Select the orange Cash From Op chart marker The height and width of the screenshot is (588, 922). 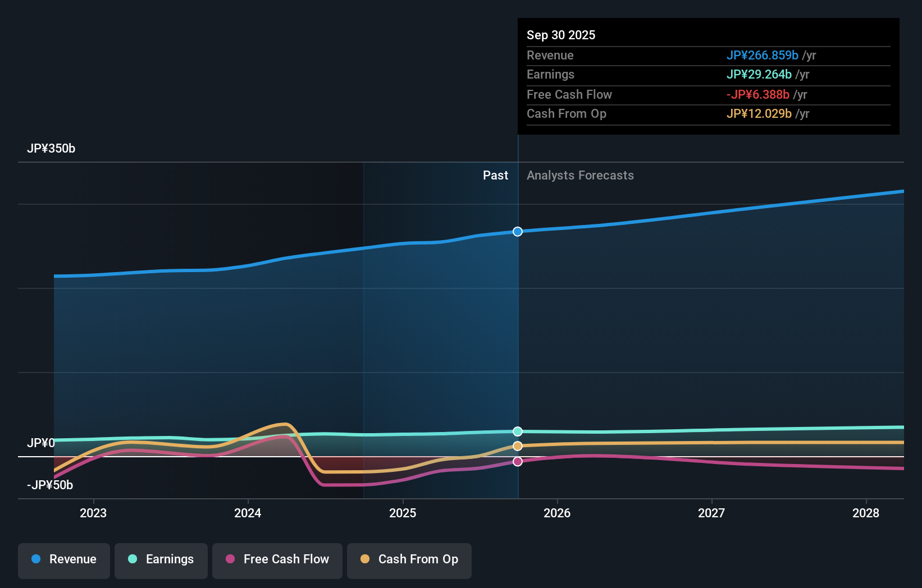[x=517, y=445]
